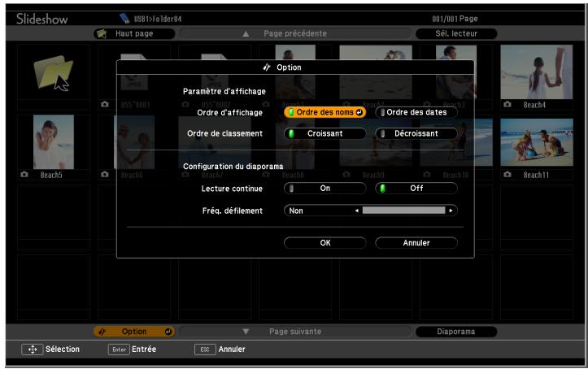Image resolution: width=588 pixels, height=369 pixels.
Task: Click the wrench icon in the Option title
Action: click(267, 67)
